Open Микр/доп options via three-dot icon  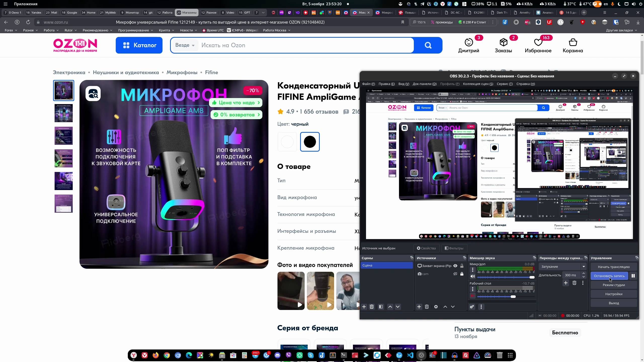click(473, 270)
